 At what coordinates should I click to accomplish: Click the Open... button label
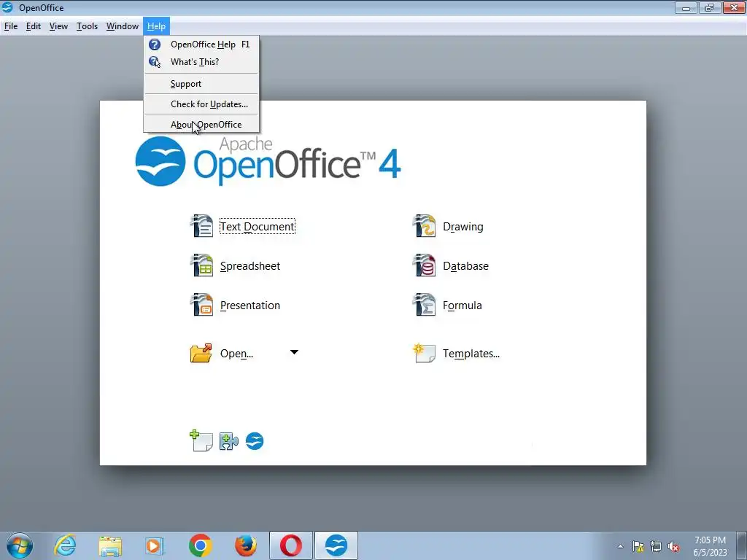[237, 354]
